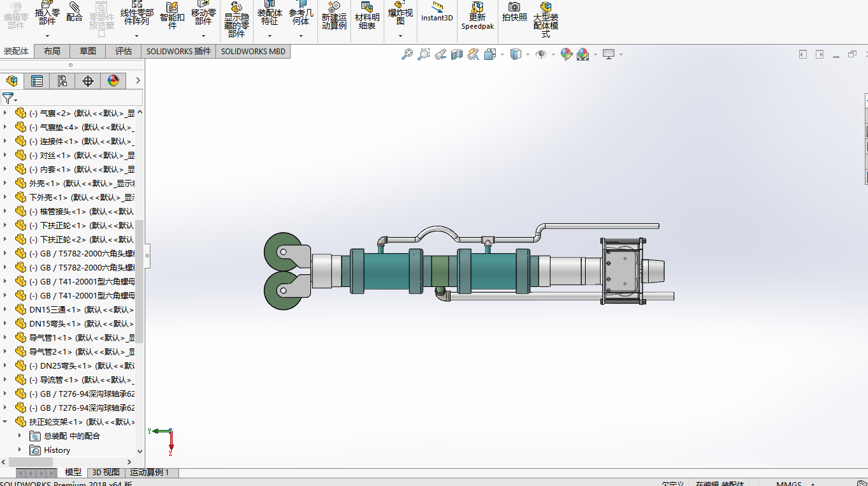Select the ConfigurationManager tab icon

62,81
